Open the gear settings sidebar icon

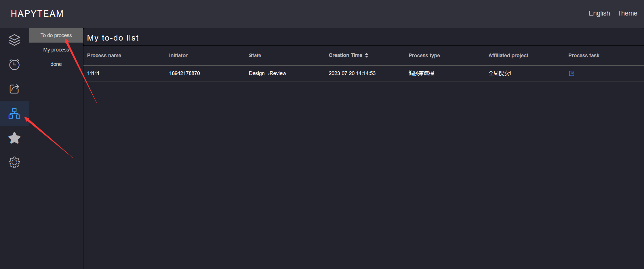(x=14, y=162)
